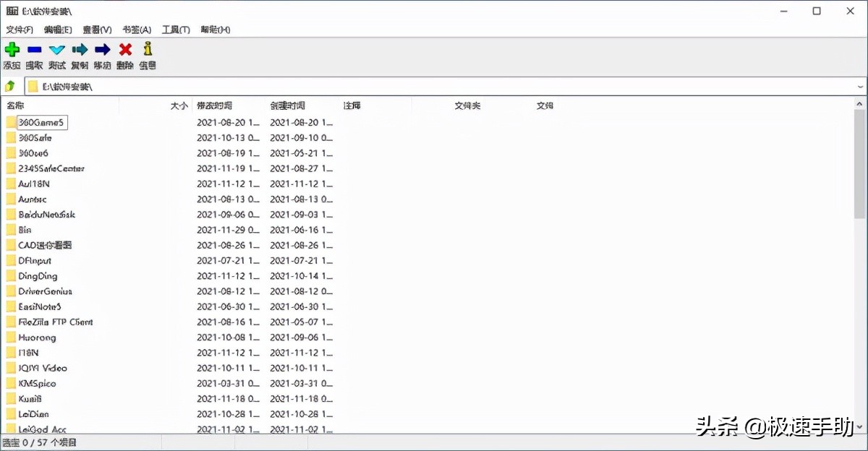Select the FileZilla FTP Client folder
The image size is (868, 451).
tap(51, 322)
